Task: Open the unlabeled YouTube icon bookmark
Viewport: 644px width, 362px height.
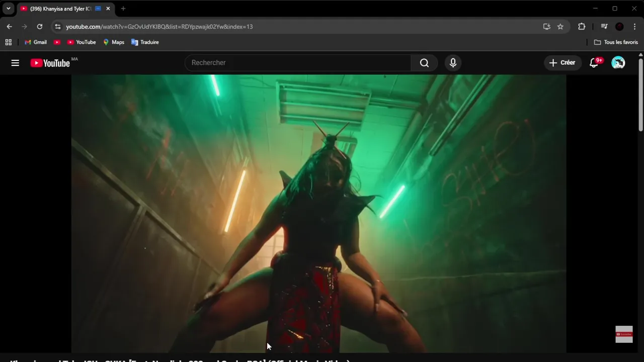Action: pos(57,42)
